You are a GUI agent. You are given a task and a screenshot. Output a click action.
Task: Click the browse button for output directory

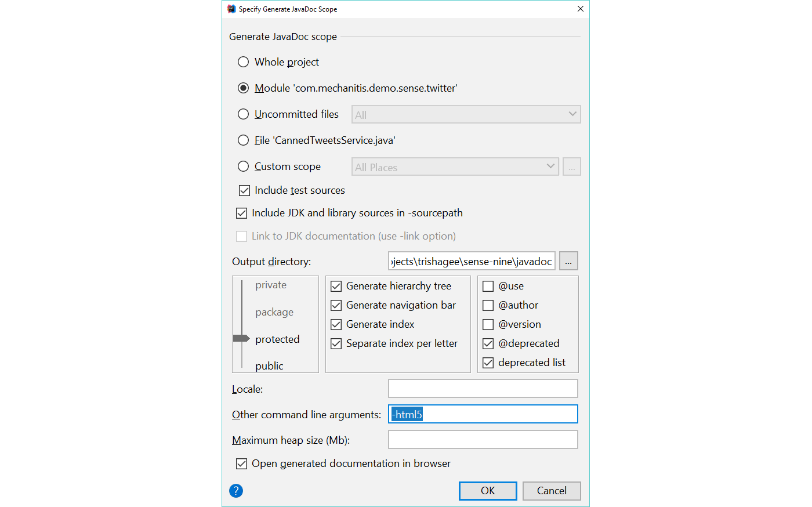(568, 262)
